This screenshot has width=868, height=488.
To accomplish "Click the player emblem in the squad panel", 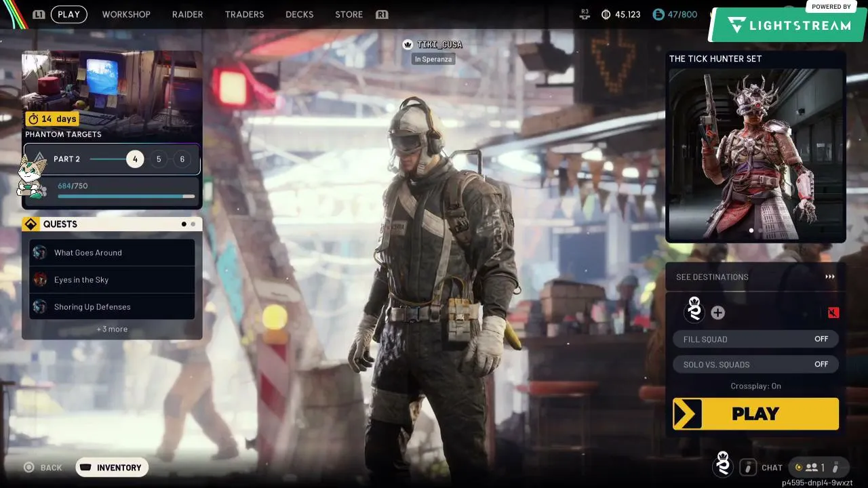I will [694, 310].
